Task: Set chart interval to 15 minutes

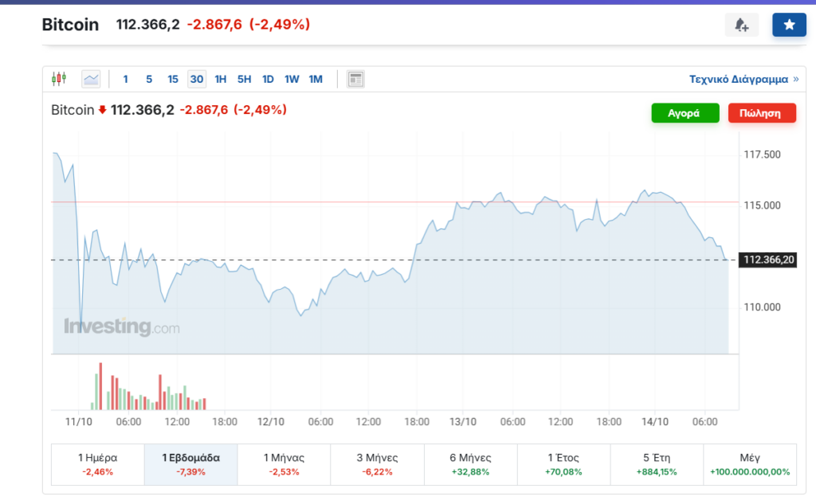Action: [173, 79]
